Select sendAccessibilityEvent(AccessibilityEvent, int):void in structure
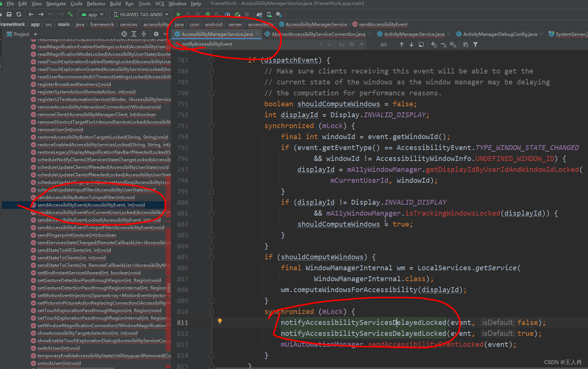This screenshot has height=369, width=588. click(x=91, y=205)
